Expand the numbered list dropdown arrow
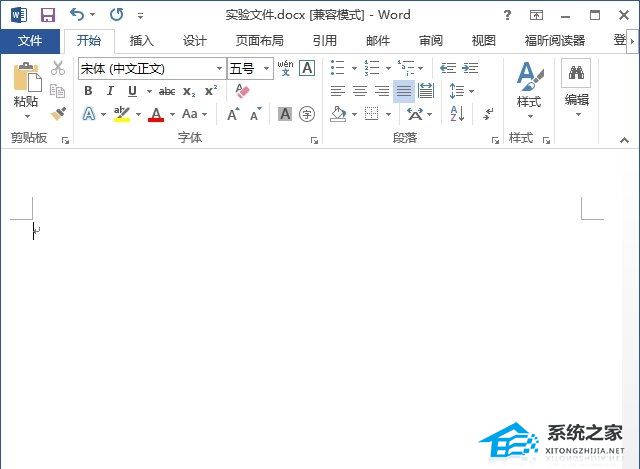The image size is (640, 469). [388, 68]
